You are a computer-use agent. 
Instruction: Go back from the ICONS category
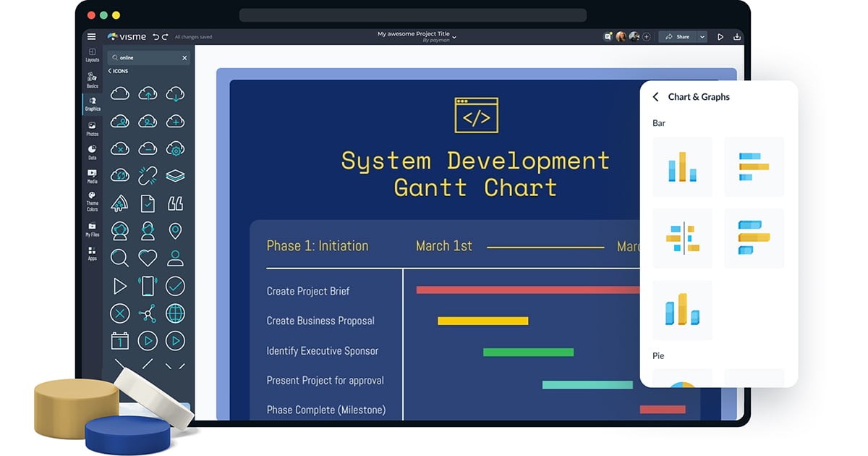(x=110, y=71)
